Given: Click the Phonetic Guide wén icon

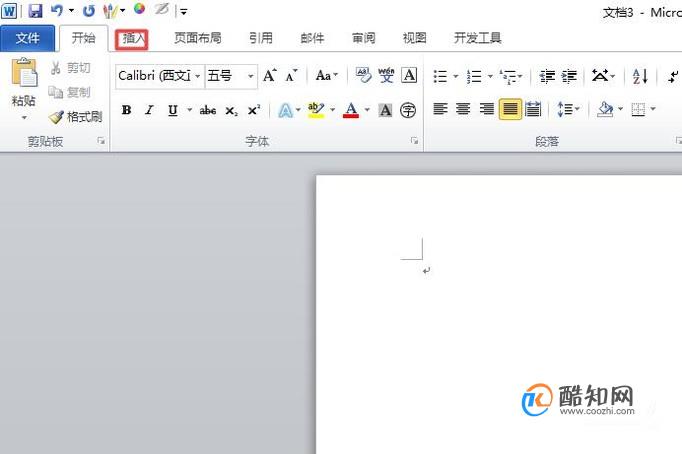Looking at the screenshot, I should [386, 75].
